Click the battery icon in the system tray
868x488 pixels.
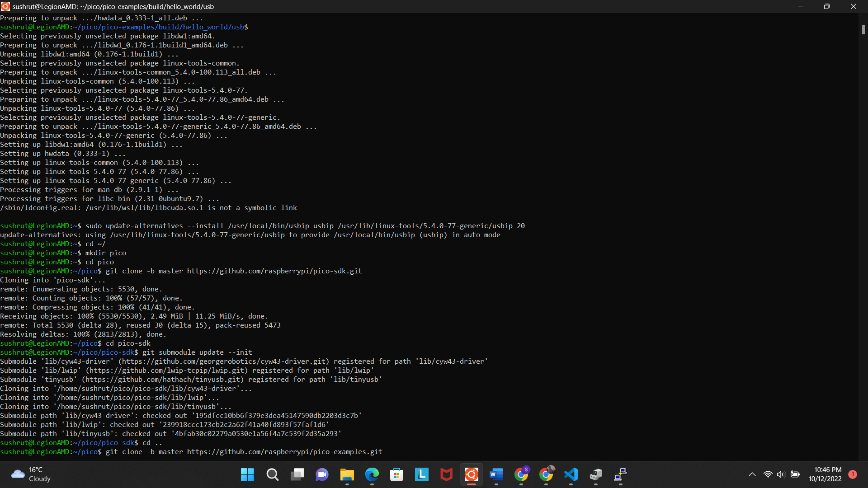pyautogui.click(x=796, y=474)
